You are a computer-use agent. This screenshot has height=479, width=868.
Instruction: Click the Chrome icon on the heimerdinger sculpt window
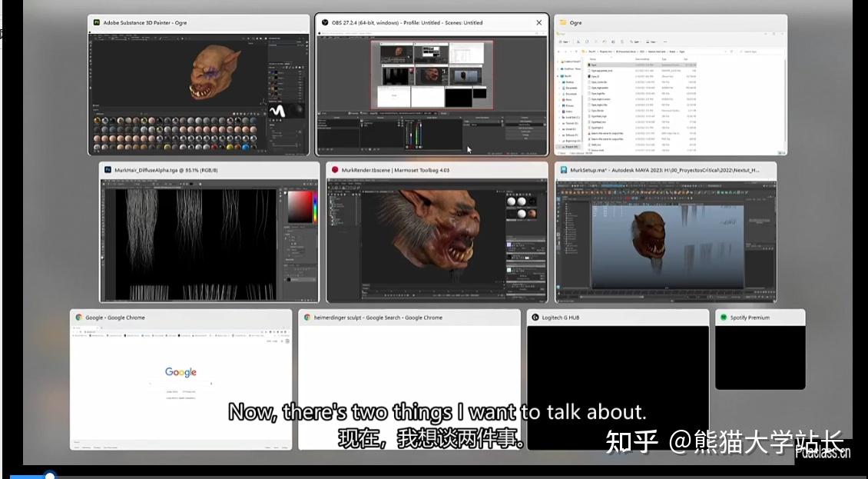[307, 317]
